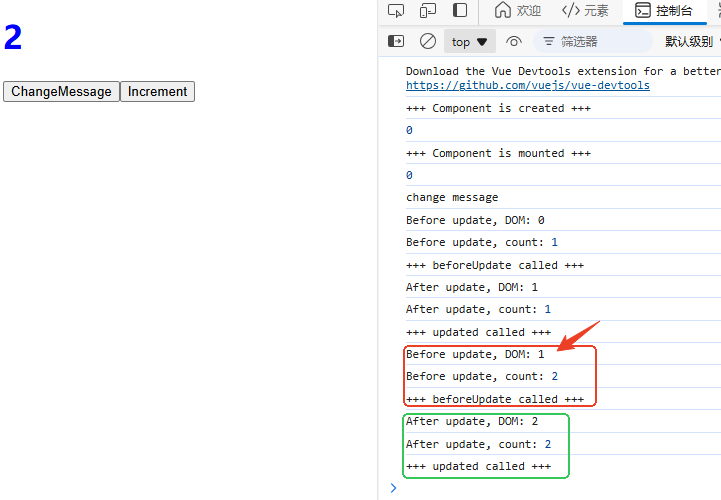The height and width of the screenshot is (500, 721).
Task: Click the 'change message' log entry
Action: pos(452,197)
